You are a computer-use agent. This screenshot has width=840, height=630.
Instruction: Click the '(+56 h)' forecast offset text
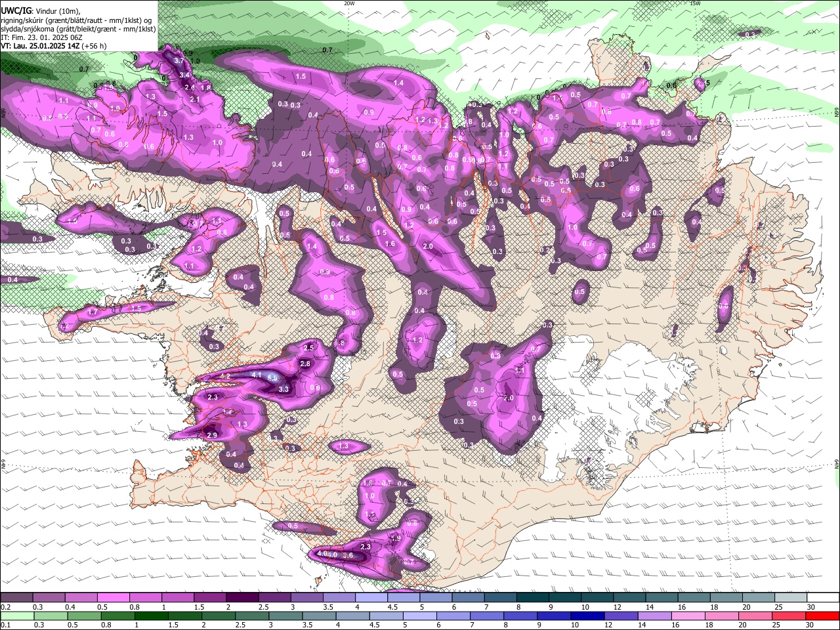click(94, 46)
